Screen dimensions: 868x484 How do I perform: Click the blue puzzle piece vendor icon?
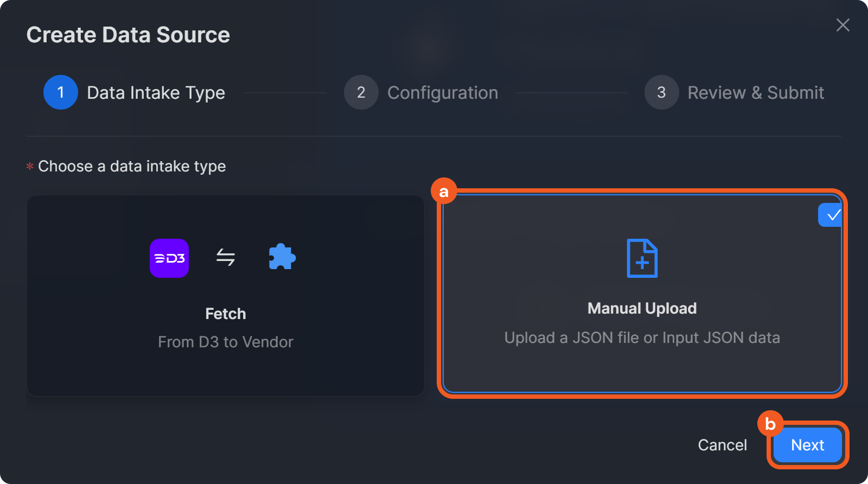(x=282, y=257)
